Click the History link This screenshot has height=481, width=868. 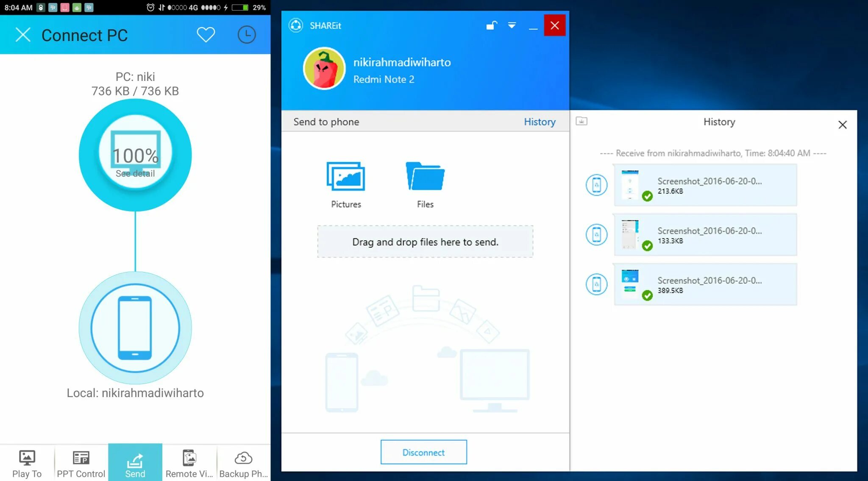[x=539, y=122]
